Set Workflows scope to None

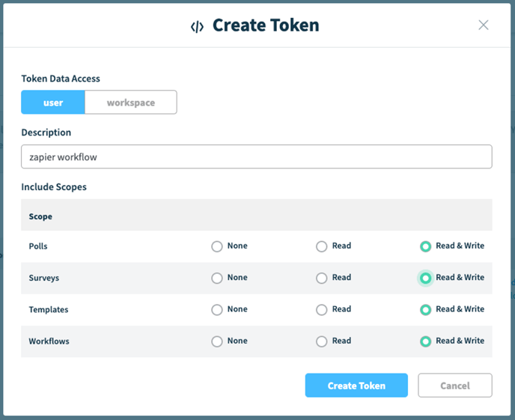point(217,341)
